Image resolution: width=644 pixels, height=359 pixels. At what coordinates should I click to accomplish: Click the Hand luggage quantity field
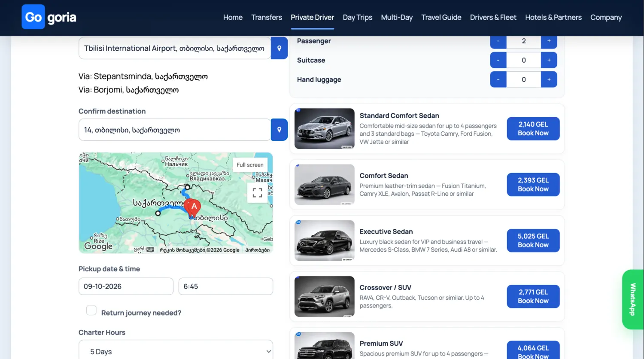[x=523, y=79]
